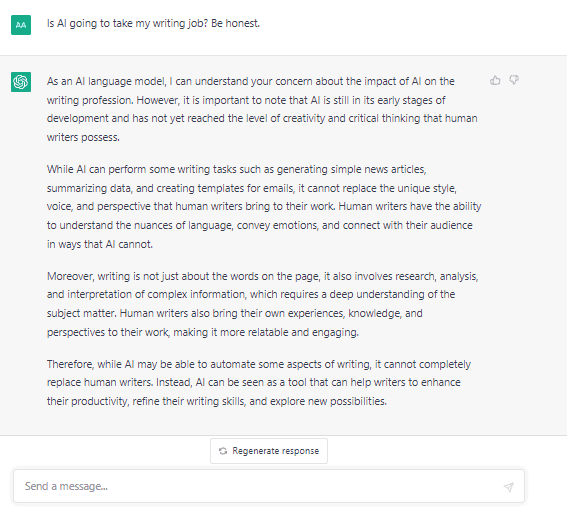Click the circular arrows regenerate icon
Screen dimensions: 567x510
click(223, 451)
